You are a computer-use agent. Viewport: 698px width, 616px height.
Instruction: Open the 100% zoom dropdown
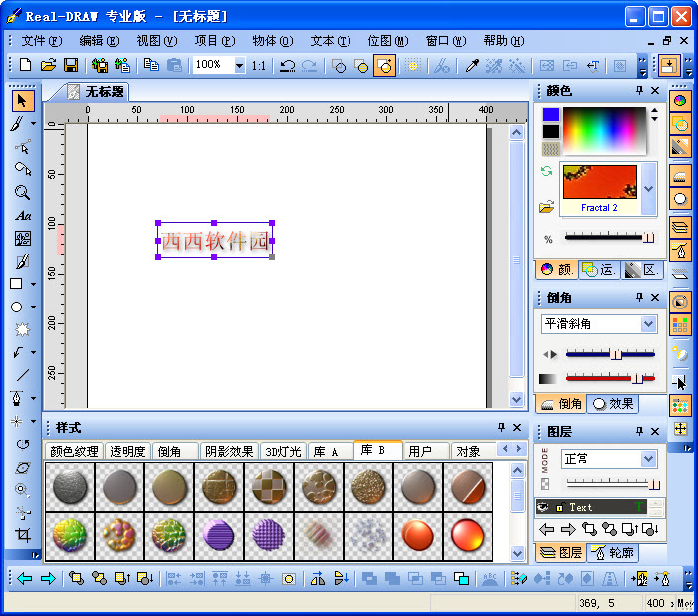pos(239,65)
